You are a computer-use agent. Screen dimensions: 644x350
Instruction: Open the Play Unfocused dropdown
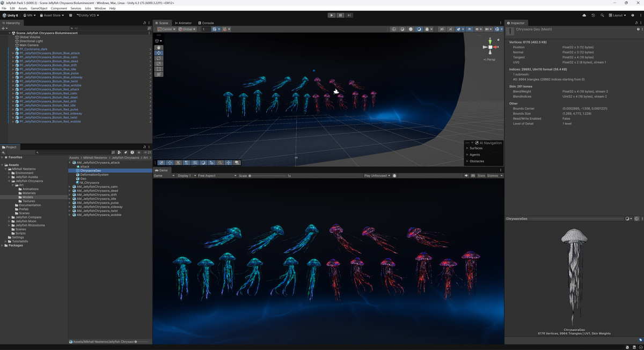click(x=377, y=176)
